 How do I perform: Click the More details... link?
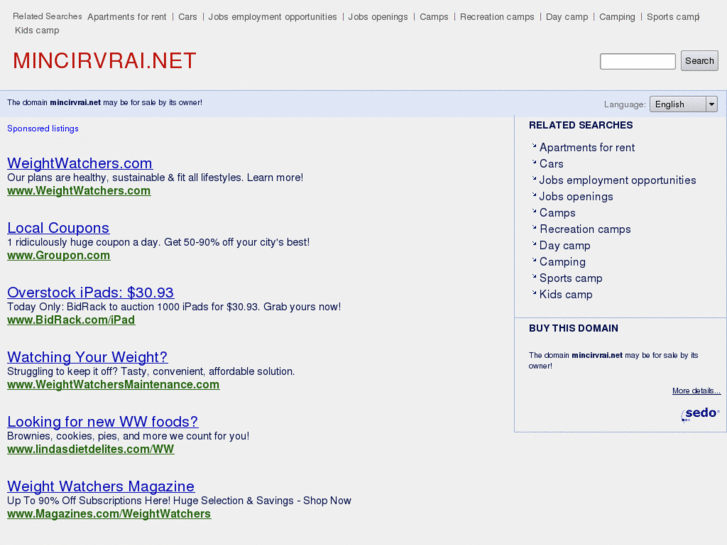point(696,391)
